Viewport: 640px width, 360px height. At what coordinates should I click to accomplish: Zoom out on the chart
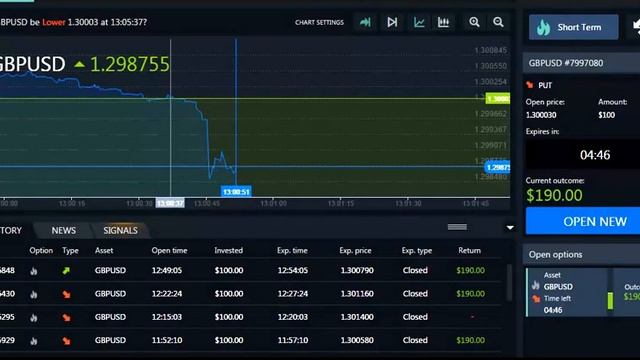pos(498,22)
